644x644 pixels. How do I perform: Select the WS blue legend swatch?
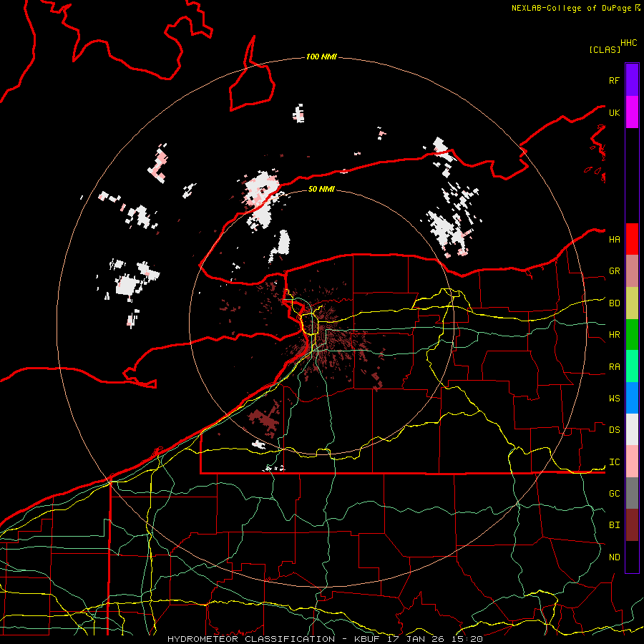(632, 398)
